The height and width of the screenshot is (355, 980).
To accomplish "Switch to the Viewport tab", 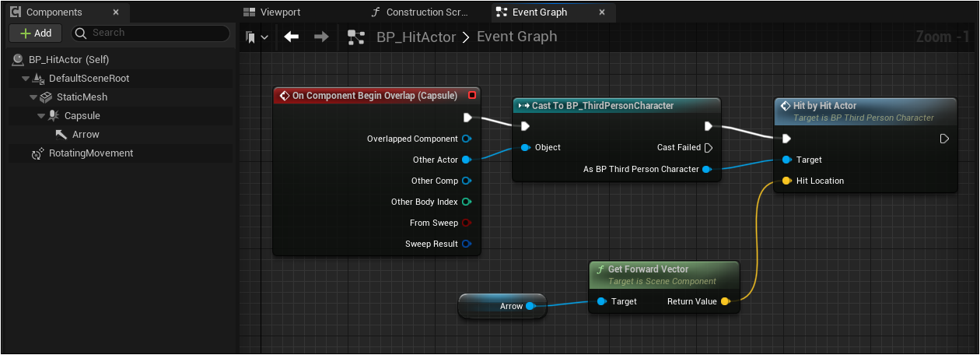I will coord(272,12).
